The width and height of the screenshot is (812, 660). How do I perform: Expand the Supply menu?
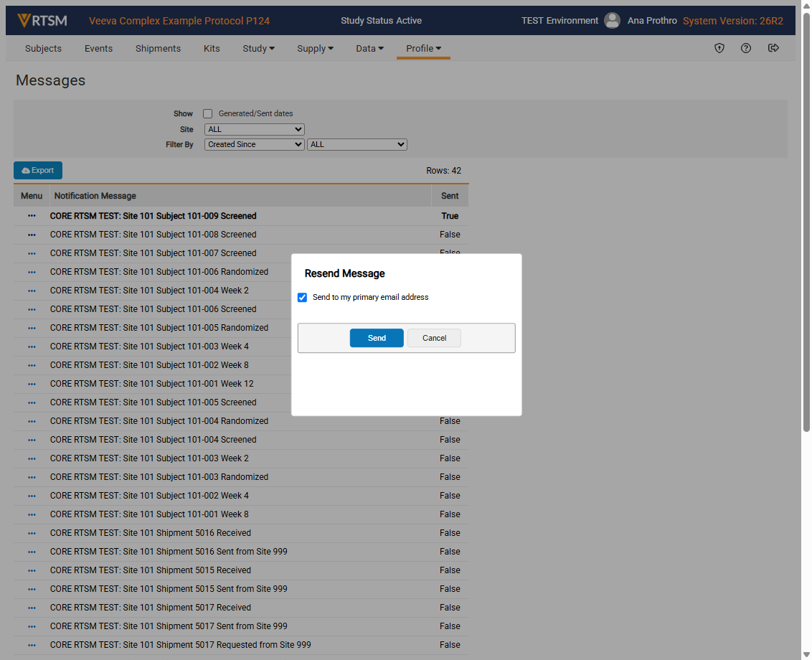click(315, 48)
